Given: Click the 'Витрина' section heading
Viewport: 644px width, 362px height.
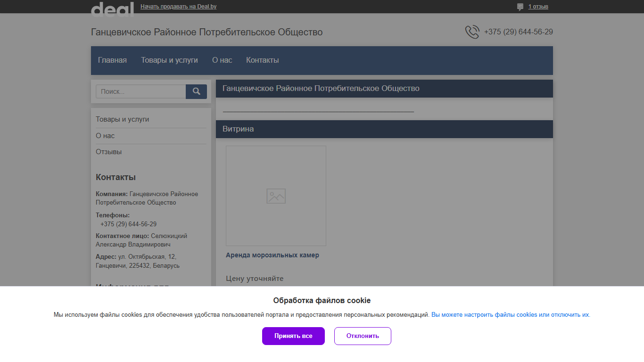Looking at the screenshot, I should (x=238, y=129).
